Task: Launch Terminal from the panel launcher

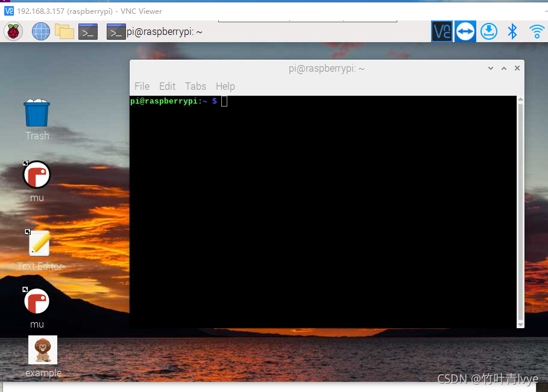Action: (x=88, y=32)
